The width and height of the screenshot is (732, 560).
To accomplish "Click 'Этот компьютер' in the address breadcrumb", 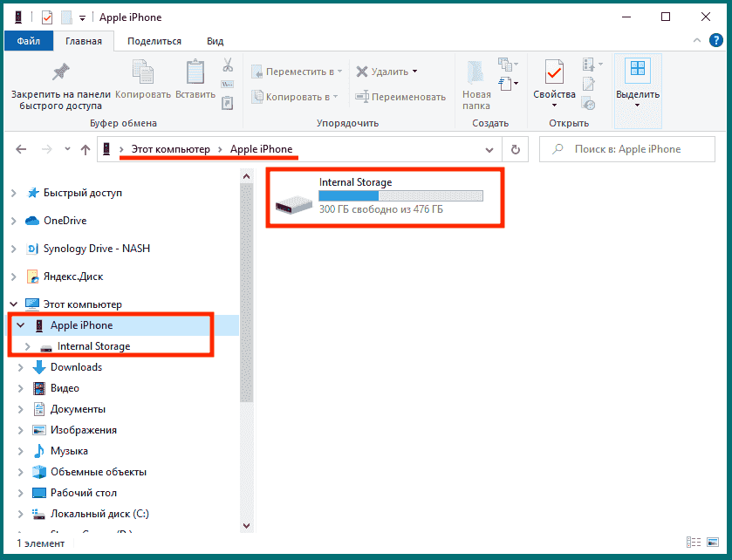I will pyautogui.click(x=170, y=149).
